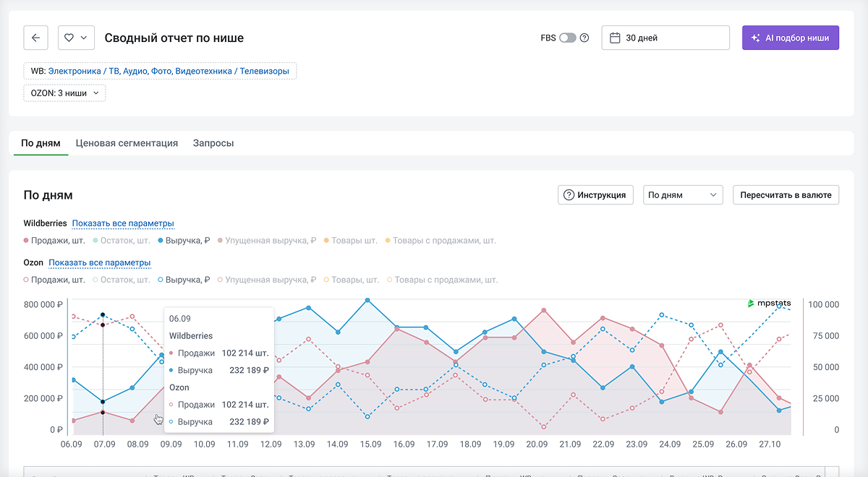Viewport: 868px width, 477px height.
Task: Click the 15.09 blue revenue peak point
Action: pyautogui.click(x=367, y=300)
